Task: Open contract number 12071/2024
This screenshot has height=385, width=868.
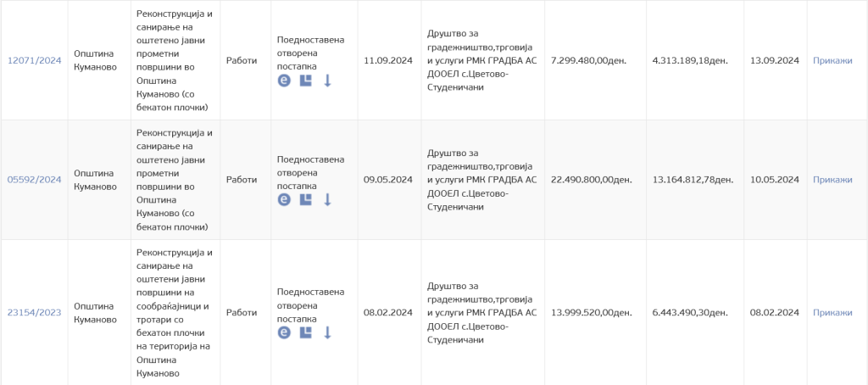Action: coord(35,60)
